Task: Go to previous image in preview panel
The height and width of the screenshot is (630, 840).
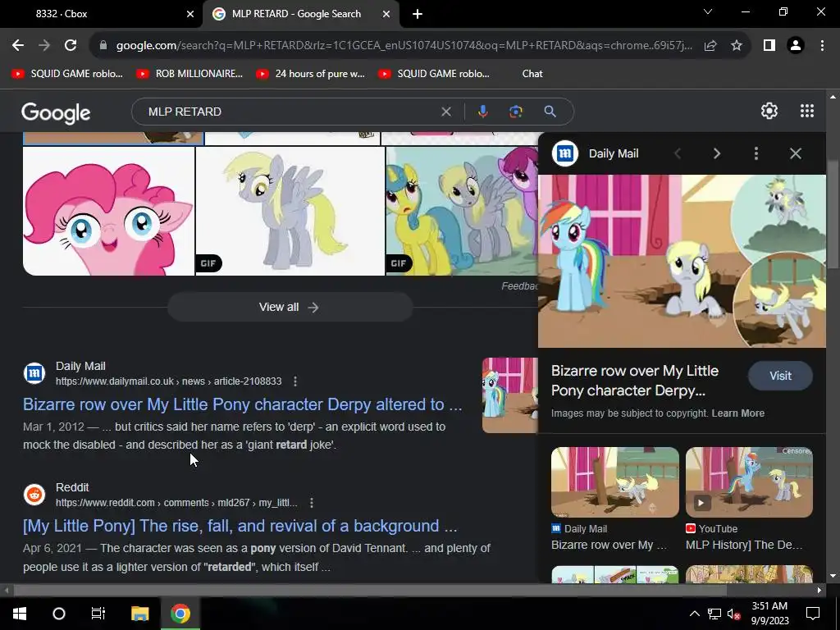Action: tap(678, 153)
